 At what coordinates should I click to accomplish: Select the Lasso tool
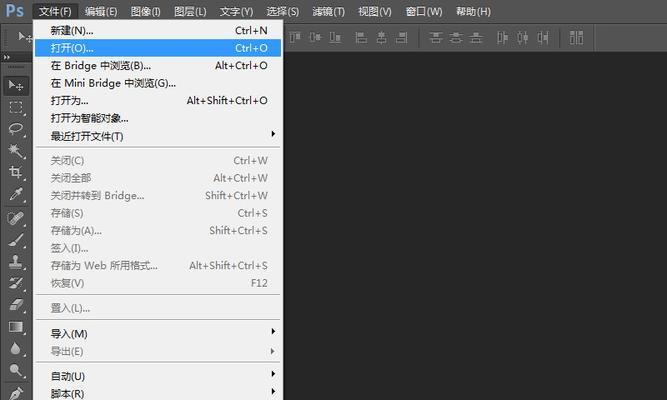tap(16, 129)
